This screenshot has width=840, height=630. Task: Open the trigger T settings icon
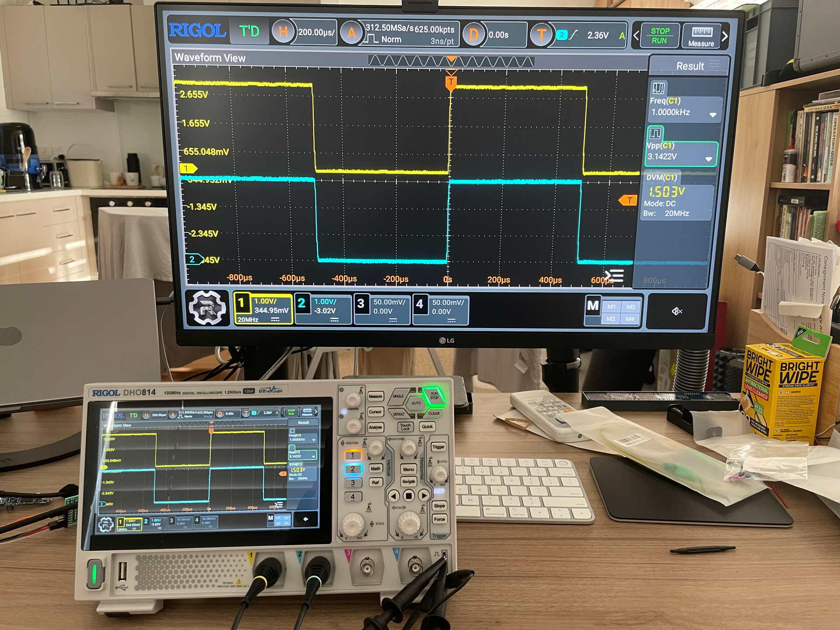(x=541, y=35)
